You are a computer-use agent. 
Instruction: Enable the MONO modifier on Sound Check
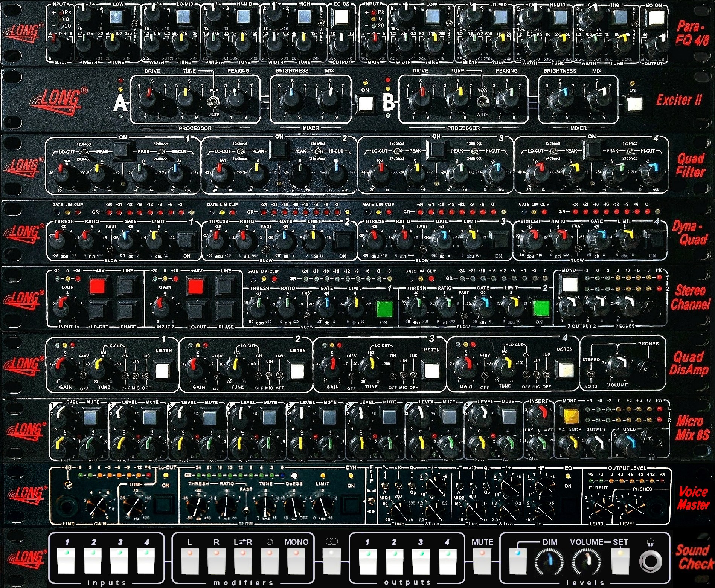tap(296, 561)
